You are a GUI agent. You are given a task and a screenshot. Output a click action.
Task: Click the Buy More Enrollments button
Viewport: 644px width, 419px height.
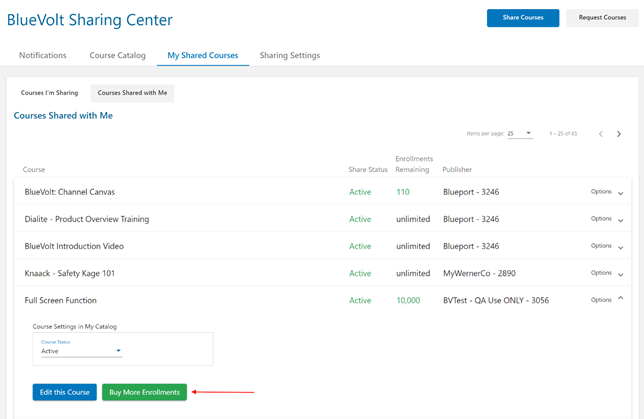(144, 392)
